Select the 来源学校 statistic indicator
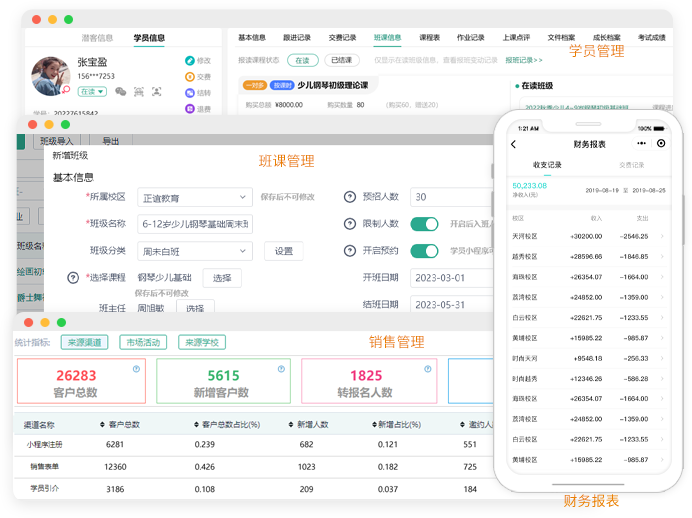This screenshot has width=692, height=518. click(202, 342)
